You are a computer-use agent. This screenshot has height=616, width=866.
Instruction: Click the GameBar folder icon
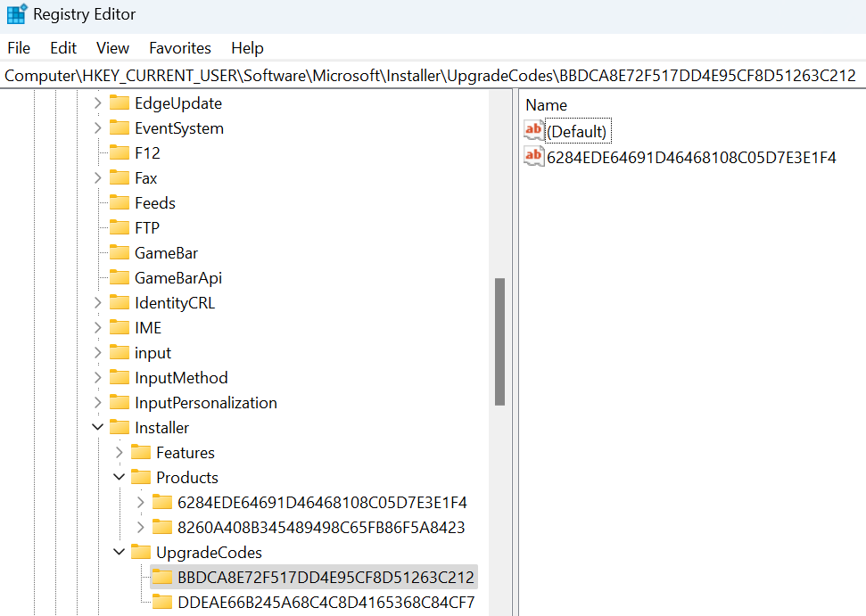[120, 253]
